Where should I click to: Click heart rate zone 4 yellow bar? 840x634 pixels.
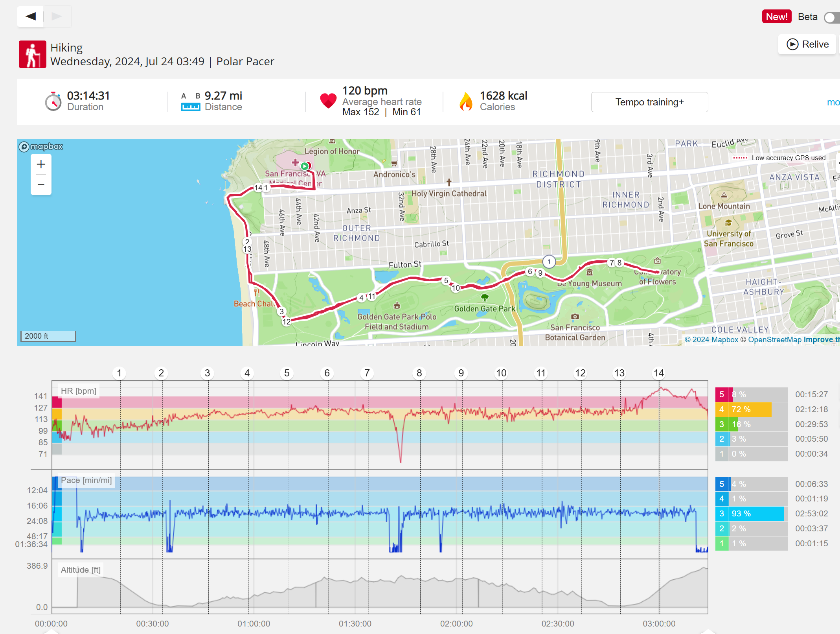point(751,409)
